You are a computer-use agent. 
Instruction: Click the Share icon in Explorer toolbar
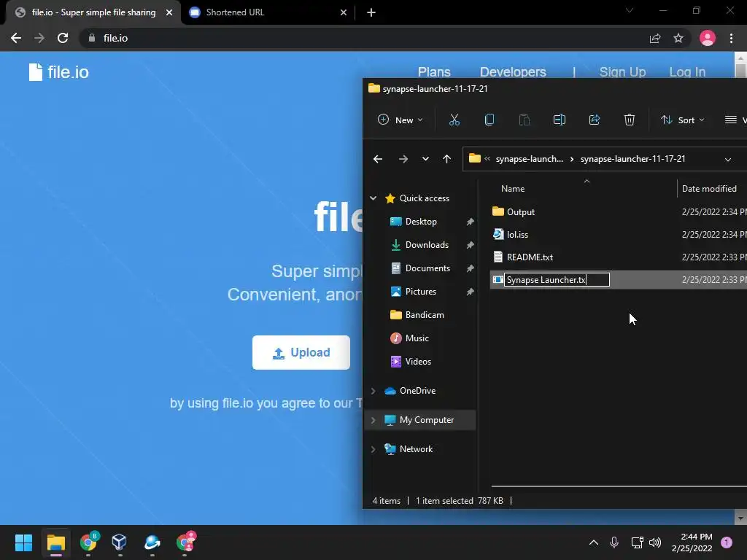click(595, 120)
